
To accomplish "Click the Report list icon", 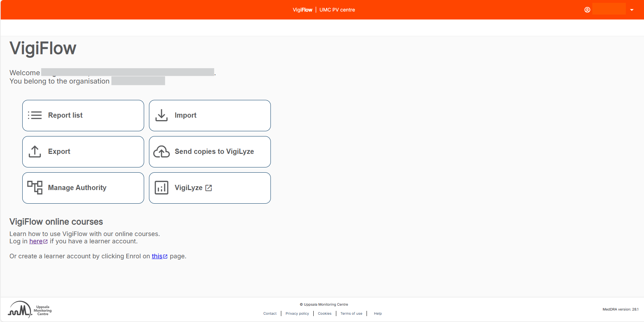I will (35, 115).
